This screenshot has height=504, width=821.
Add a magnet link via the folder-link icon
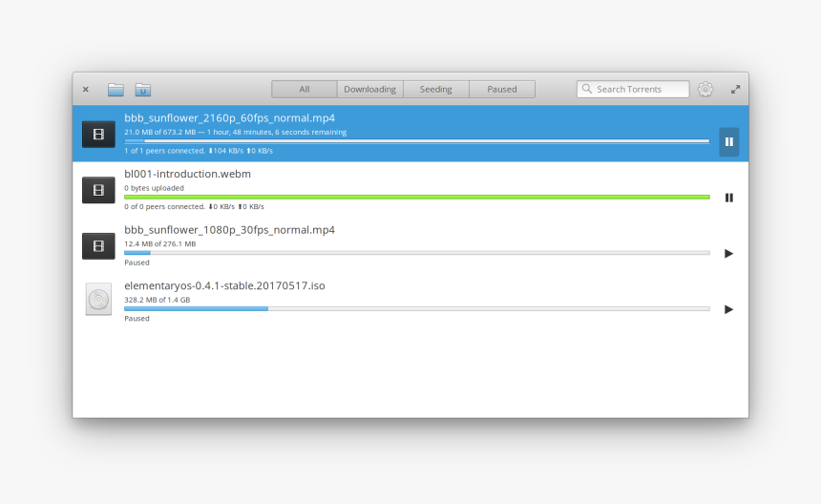(143, 90)
